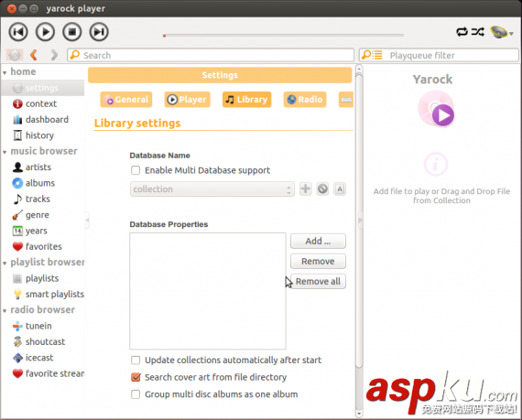522x420 pixels.
Task: Toggle repeat mode icon
Action: (x=462, y=32)
